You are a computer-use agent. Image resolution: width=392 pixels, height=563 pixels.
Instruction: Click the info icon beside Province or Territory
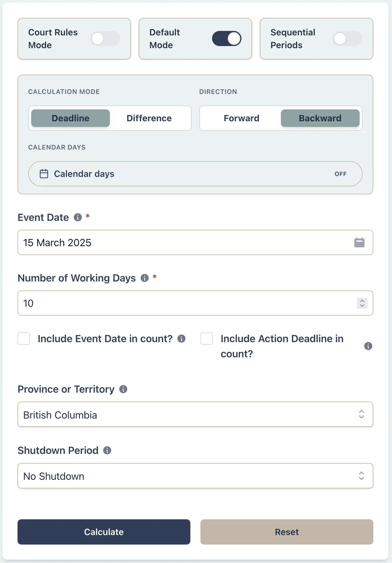point(123,389)
